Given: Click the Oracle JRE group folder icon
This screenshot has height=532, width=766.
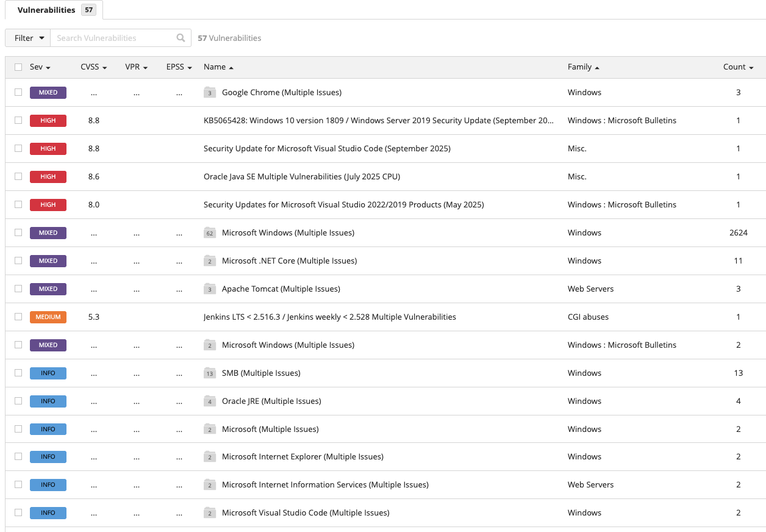Looking at the screenshot, I should pyautogui.click(x=210, y=401).
